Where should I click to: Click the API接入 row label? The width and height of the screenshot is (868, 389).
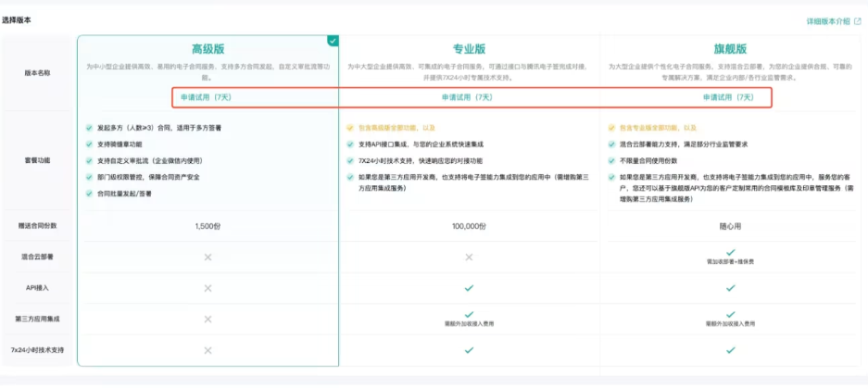click(37, 288)
